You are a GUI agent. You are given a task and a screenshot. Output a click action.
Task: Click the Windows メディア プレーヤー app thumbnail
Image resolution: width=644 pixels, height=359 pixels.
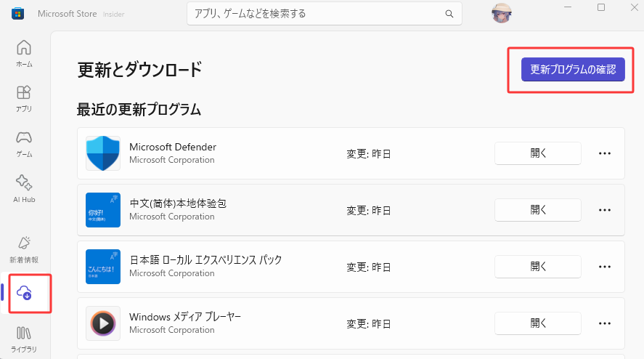click(x=103, y=323)
